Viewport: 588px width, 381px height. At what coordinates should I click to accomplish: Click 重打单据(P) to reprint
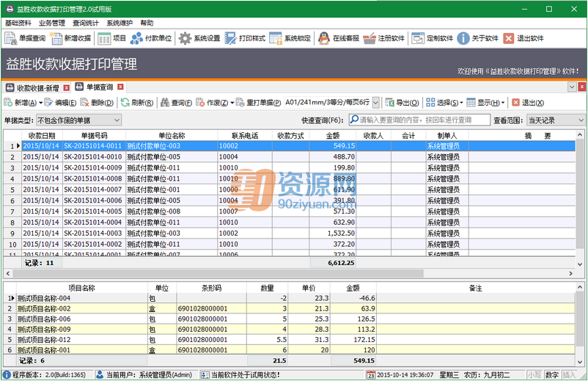(x=258, y=103)
